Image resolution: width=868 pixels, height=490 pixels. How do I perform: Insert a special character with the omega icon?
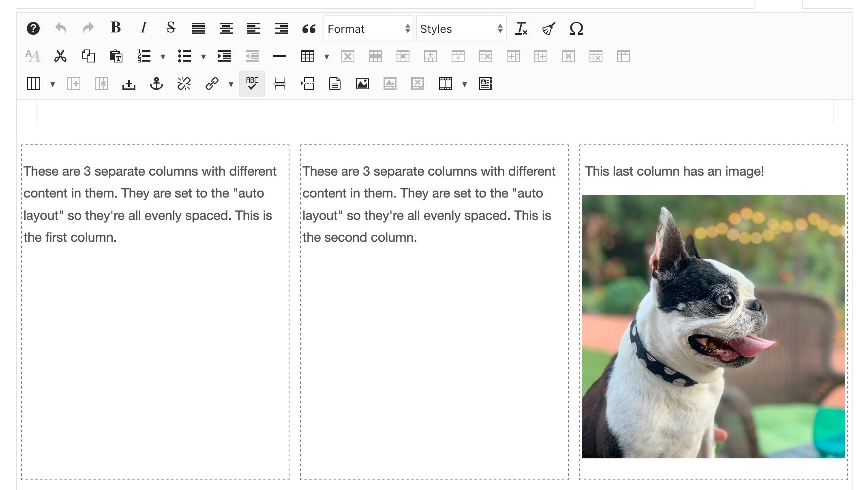click(577, 28)
